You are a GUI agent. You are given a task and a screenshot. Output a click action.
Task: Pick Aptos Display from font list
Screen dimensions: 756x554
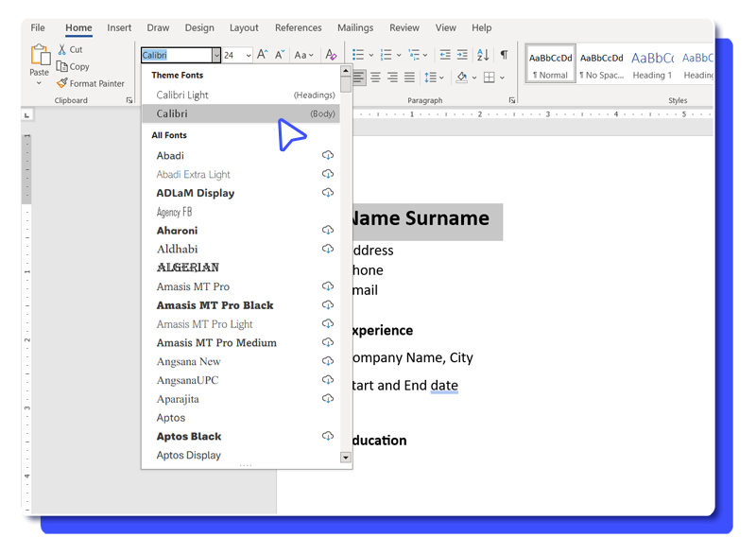[x=242, y=455]
